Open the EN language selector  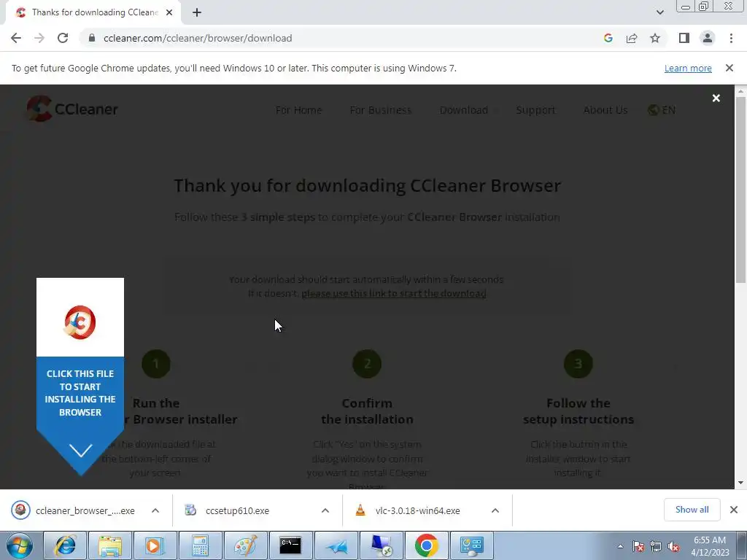point(662,110)
